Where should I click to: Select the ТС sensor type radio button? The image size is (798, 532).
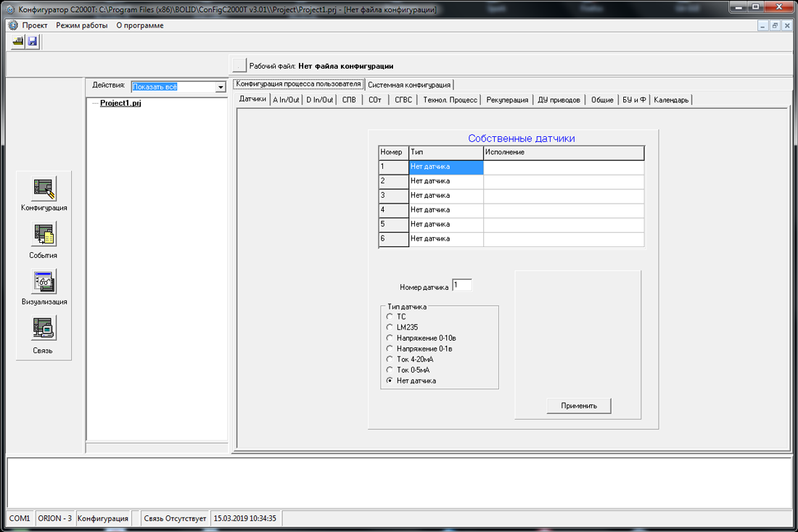pyautogui.click(x=390, y=317)
